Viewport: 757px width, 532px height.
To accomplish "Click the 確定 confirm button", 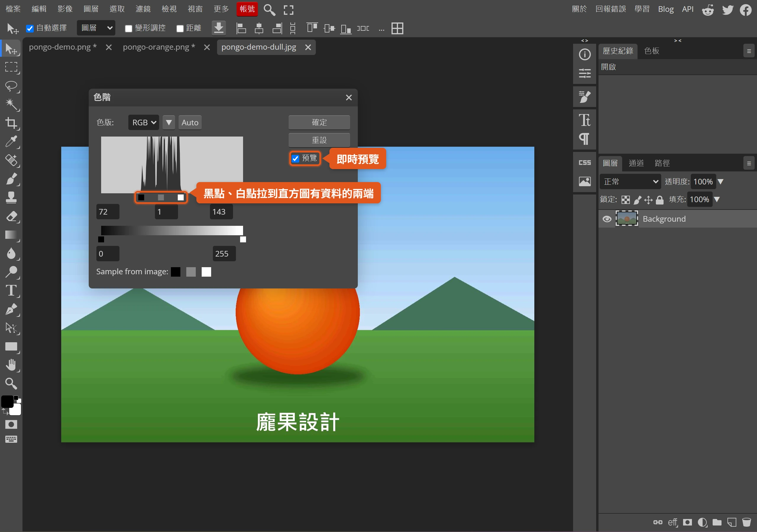I will pos(319,122).
